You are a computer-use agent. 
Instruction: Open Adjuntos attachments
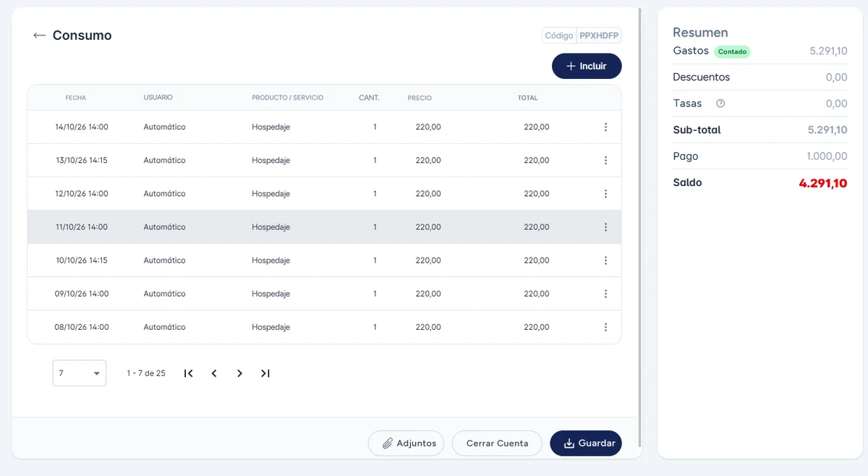(x=409, y=443)
